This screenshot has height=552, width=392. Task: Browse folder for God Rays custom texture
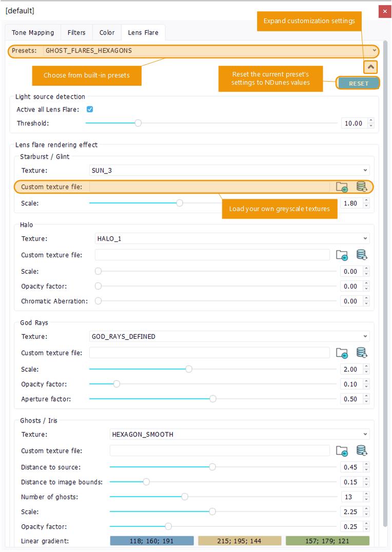342,353
